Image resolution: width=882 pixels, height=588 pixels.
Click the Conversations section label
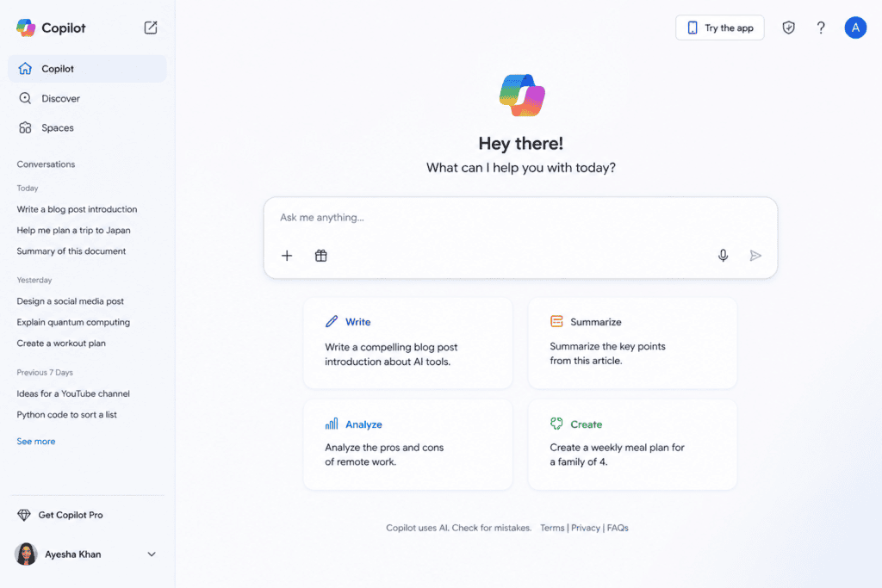pyautogui.click(x=46, y=164)
